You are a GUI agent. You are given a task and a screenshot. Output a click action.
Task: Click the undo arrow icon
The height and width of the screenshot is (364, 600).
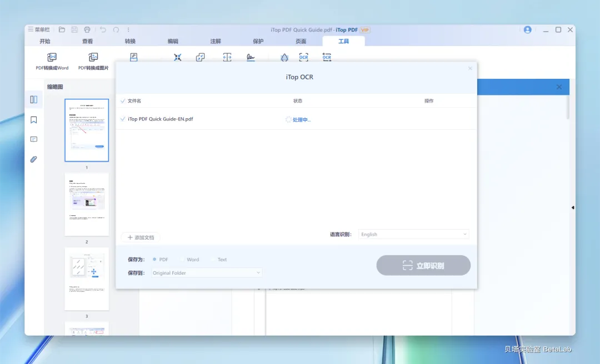(x=103, y=29)
